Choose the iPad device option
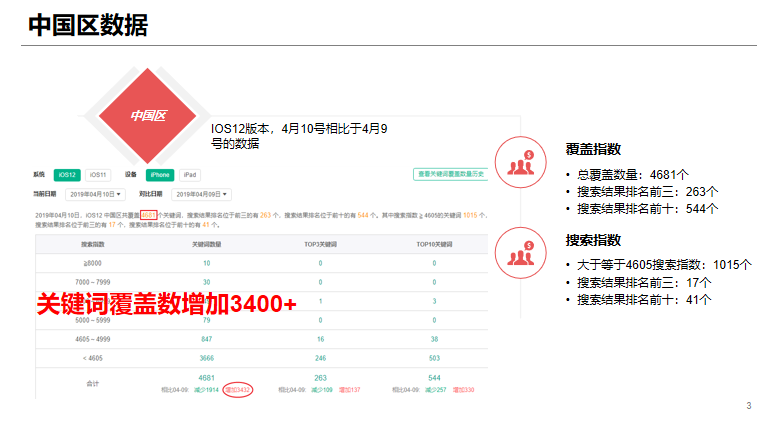 tap(189, 174)
